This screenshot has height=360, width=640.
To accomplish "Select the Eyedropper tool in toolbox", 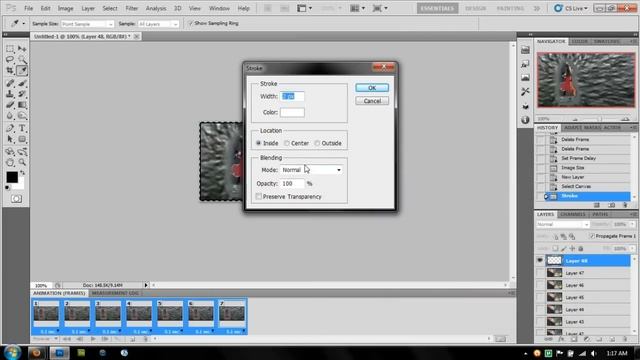I will (x=22, y=71).
